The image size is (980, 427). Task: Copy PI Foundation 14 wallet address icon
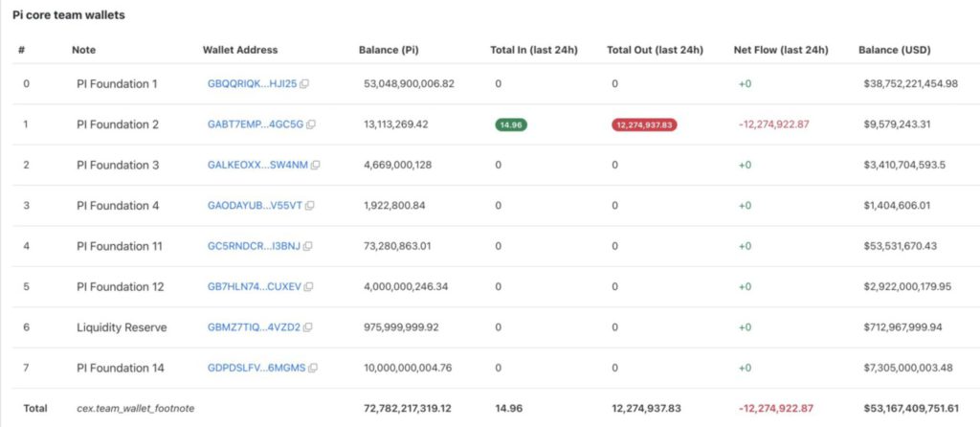click(x=312, y=368)
